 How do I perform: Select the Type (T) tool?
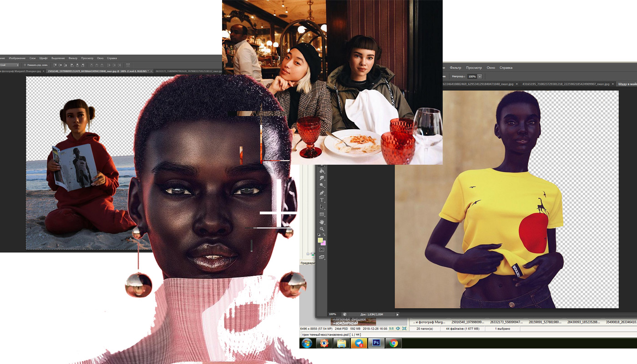click(322, 200)
